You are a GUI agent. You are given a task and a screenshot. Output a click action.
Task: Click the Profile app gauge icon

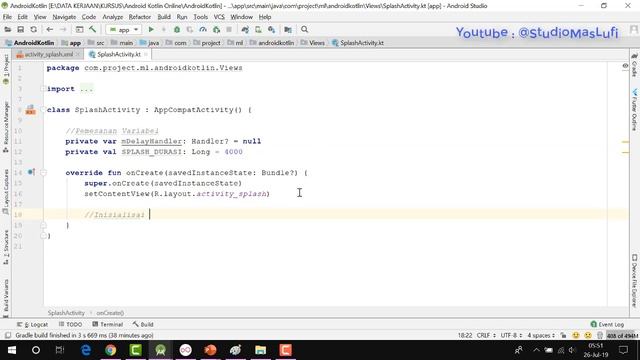[203, 29]
